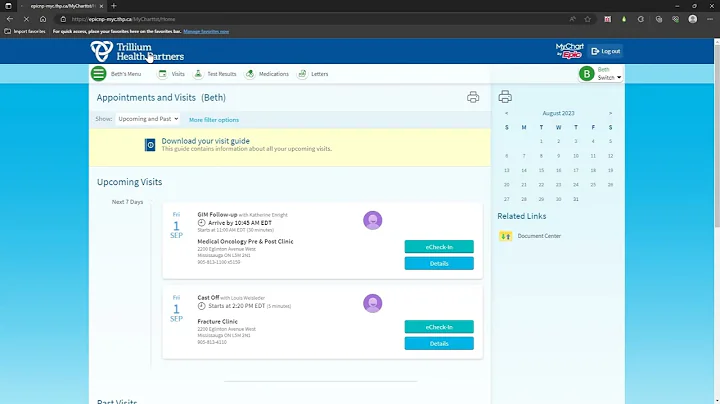Click the Arrive by 10:45 AM EDT text
This screenshot has width=720, height=404.
[x=240, y=223]
